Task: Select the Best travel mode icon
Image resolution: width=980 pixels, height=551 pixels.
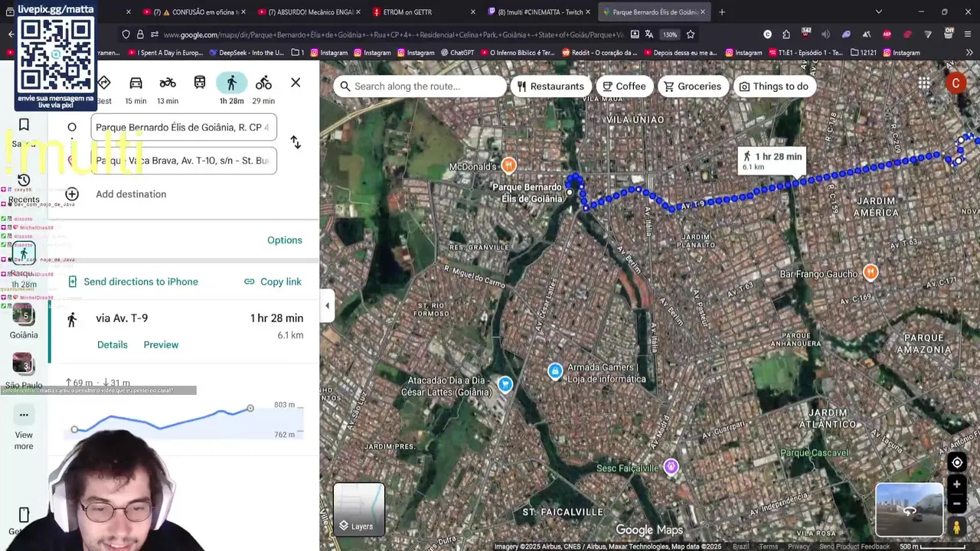Action: click(104, 83)
